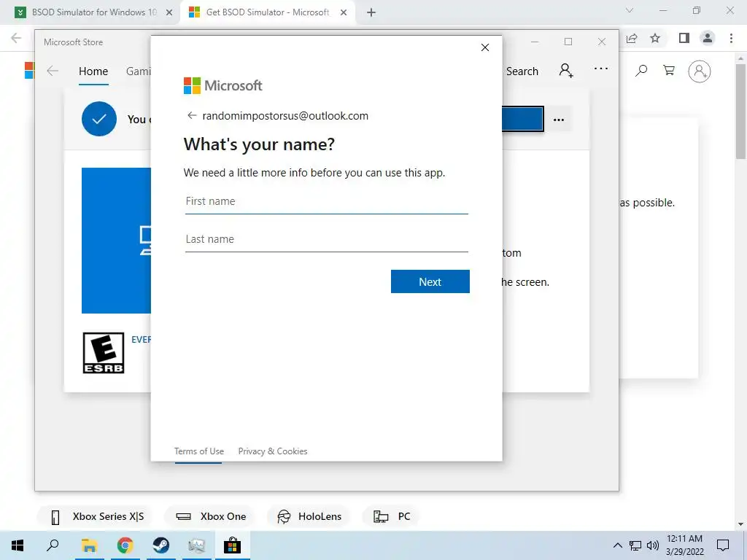Screen dimensions: 747x560
Task: Click the First name input field
Action: pos(326,202)
